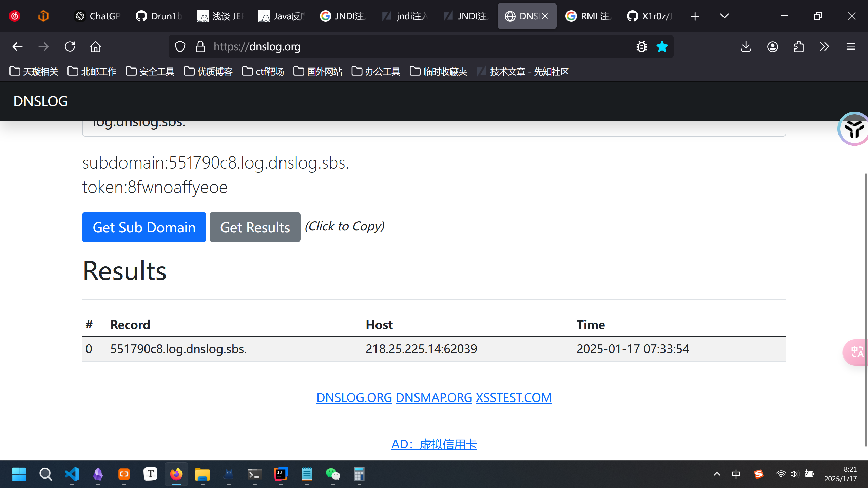List all tabs with the dropdown arrow
Image resolution: width=868 pixels, height=488 pixels.
point(724,16)
